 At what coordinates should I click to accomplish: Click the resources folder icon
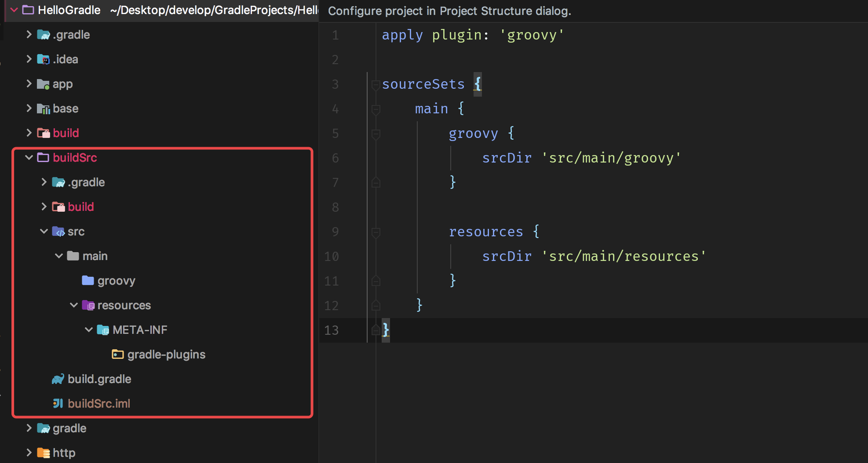click(88, 305)
